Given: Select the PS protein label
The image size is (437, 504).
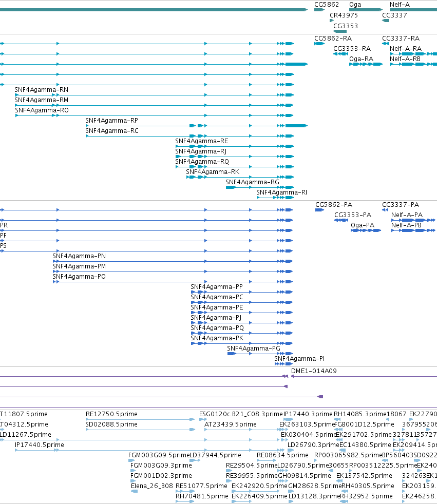Looking at the screenshot, I should 3,246.
